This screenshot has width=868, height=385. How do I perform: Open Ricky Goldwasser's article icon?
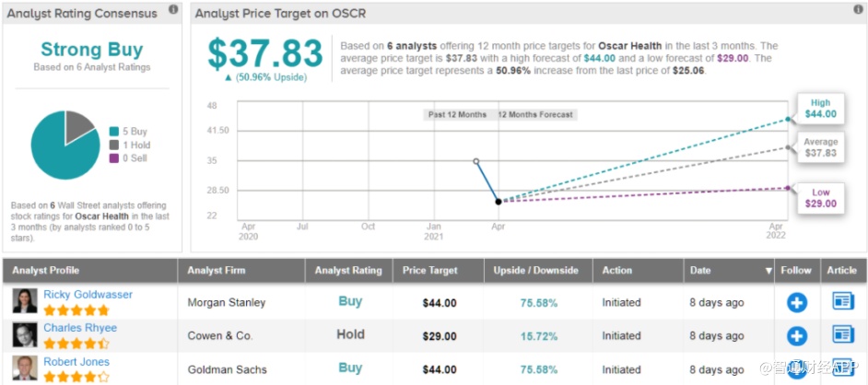[843, 301]
